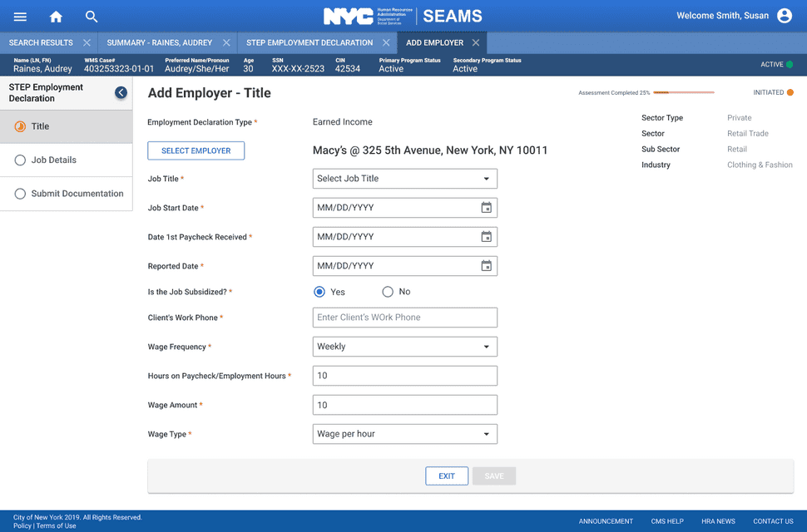807x532 pixels.
Task: Collapse the STEP Employment Declaration sidebar
Action: [x=121, y=92]
